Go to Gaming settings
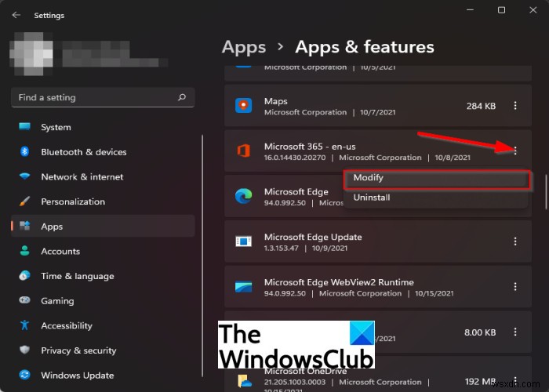Screen dimensions: 549x392 click(x=103, y=301)
